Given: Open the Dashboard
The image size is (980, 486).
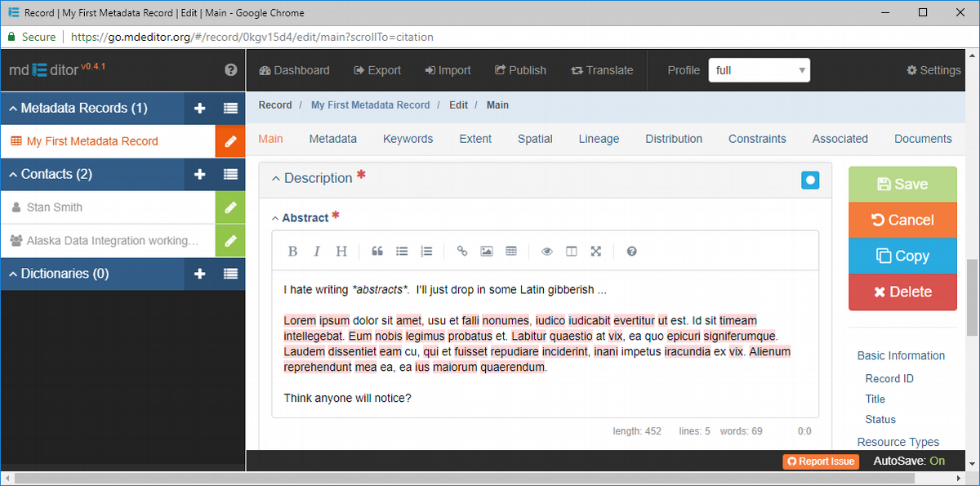Looking at the screenshot, I should pyautogui.click(x=294, y=70).
